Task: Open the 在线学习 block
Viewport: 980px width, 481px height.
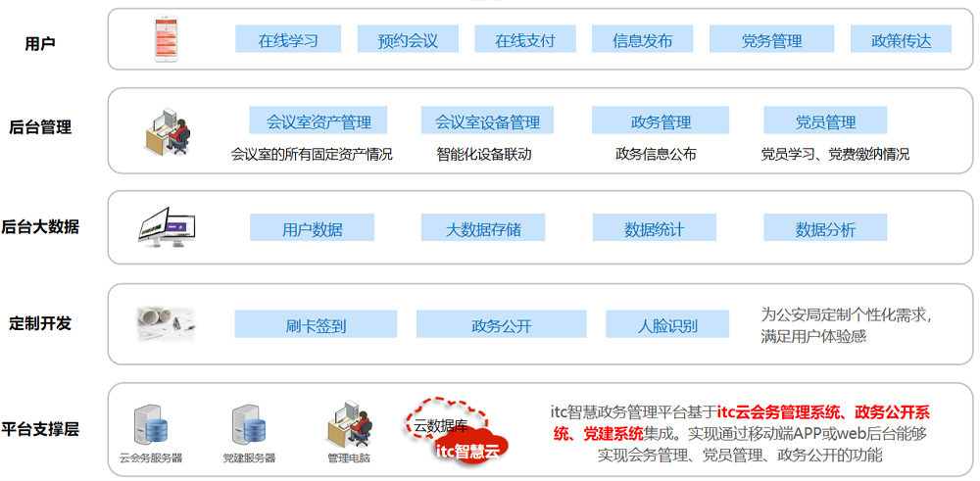Action: coord(288,40)
